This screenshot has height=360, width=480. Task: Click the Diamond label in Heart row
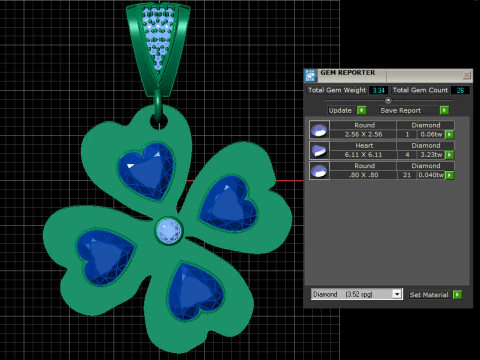pyautogui.click(x=426, y=146)
